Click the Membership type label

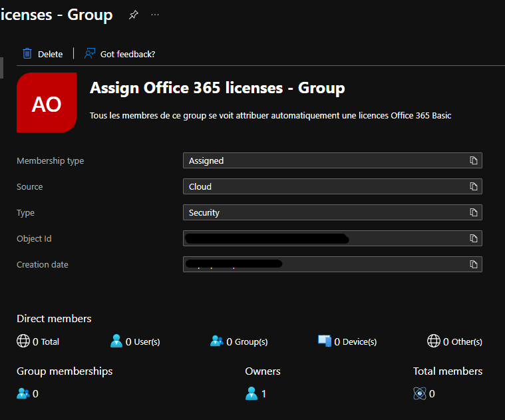(x=51, y=160)
